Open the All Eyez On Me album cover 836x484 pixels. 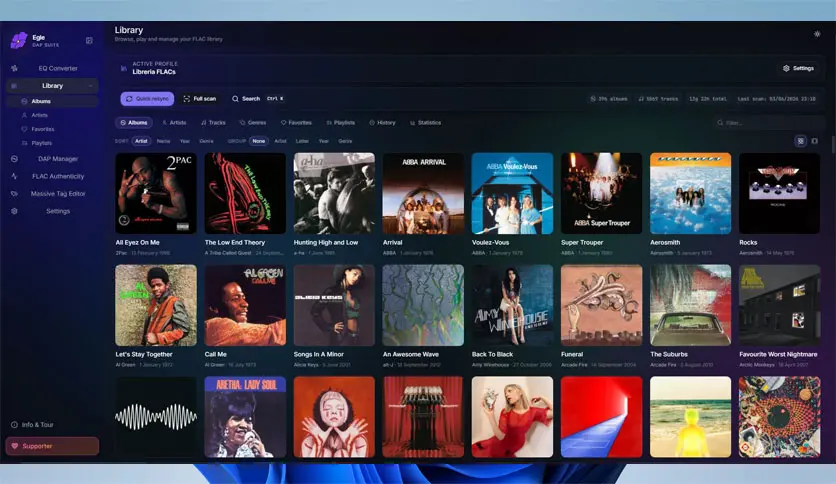[x=156, y=193]
